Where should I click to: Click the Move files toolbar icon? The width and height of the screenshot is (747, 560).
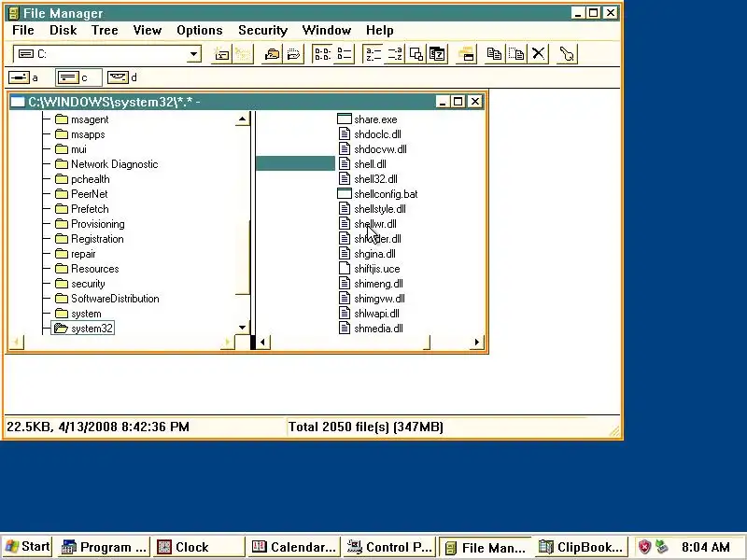[x=516, y=54]
